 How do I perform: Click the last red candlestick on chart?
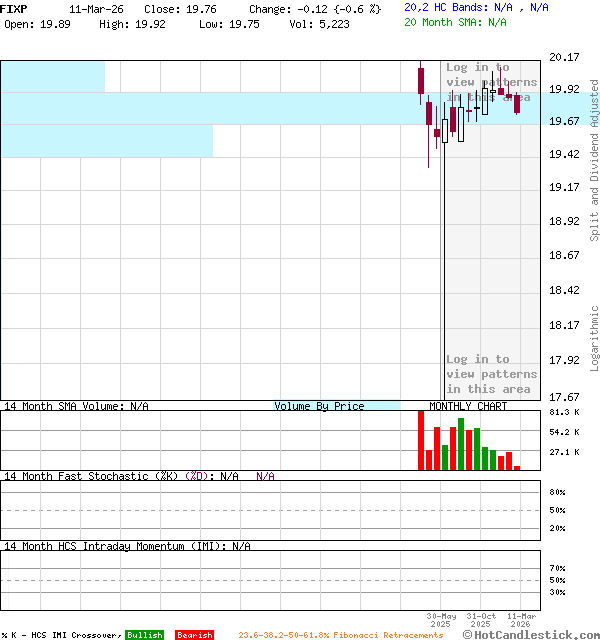point(517,104)
